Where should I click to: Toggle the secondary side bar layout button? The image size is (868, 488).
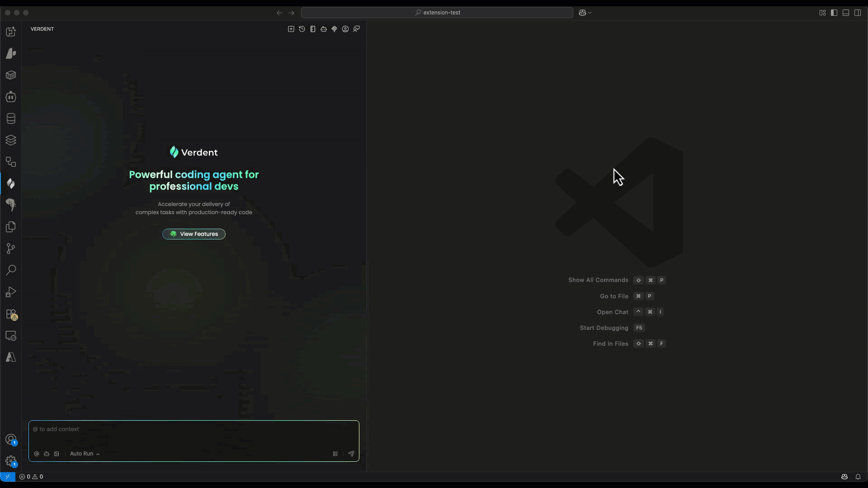pos(858,13)
